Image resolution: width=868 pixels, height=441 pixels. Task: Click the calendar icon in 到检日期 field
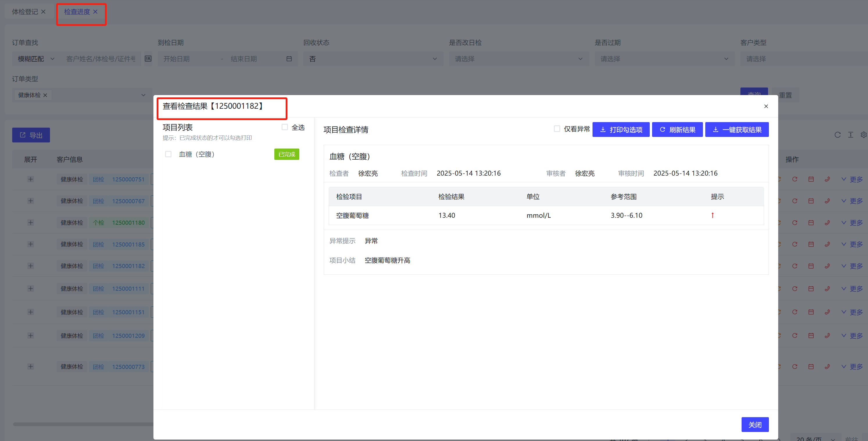289,59
